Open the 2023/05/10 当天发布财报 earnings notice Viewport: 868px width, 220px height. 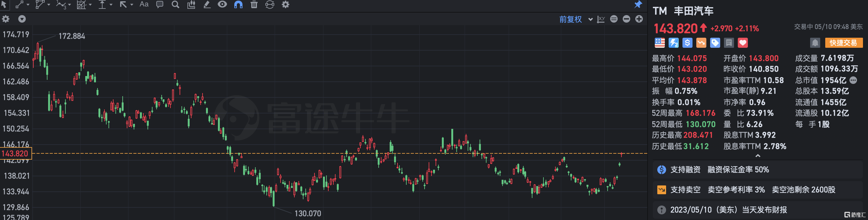click(758, 210)
